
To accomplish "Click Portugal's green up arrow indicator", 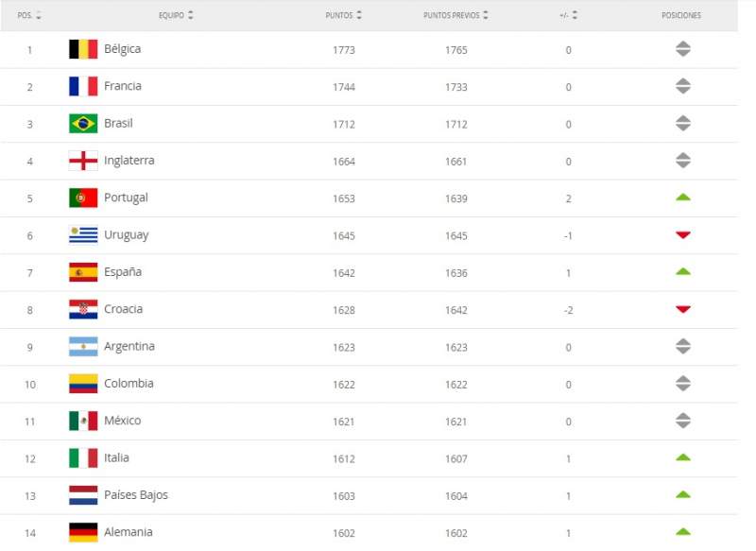I will pyautogui.click(x=682, y=198).
